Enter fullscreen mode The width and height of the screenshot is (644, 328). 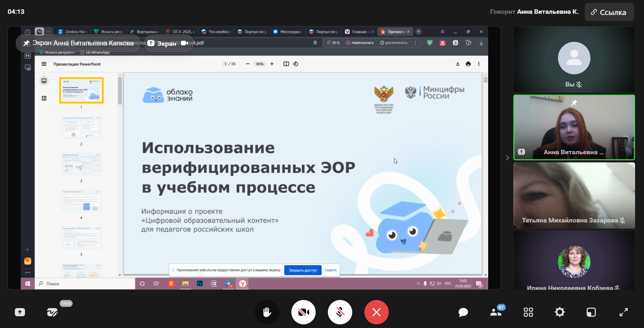point(623,312)
